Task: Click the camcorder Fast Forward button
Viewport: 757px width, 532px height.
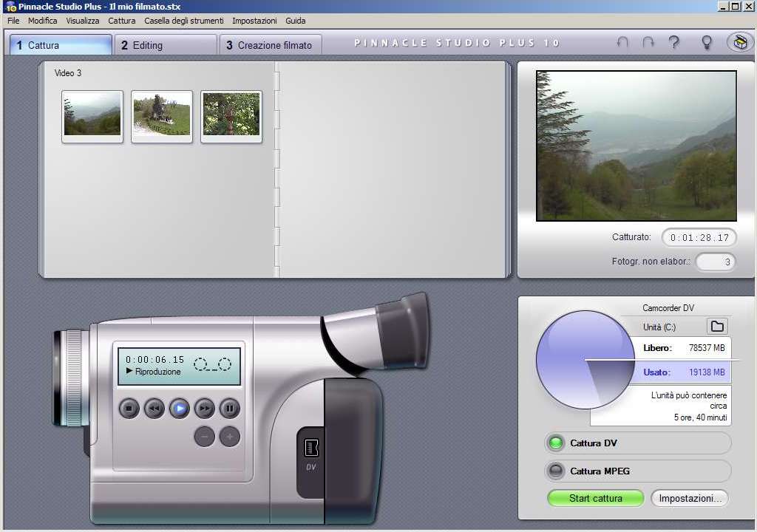Action: click(205, 408)
